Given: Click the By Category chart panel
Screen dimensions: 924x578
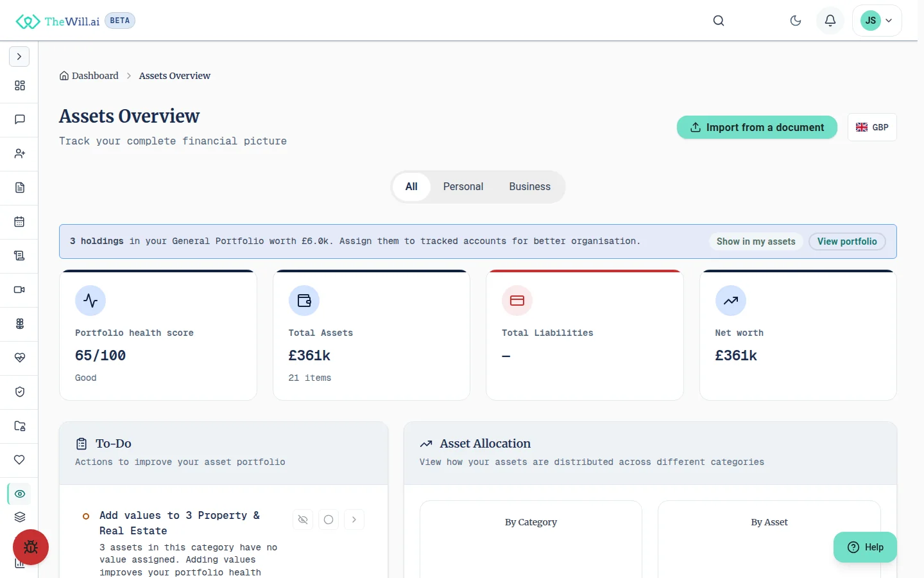Looking at the screenshot, I should click(x=531, y=539).
